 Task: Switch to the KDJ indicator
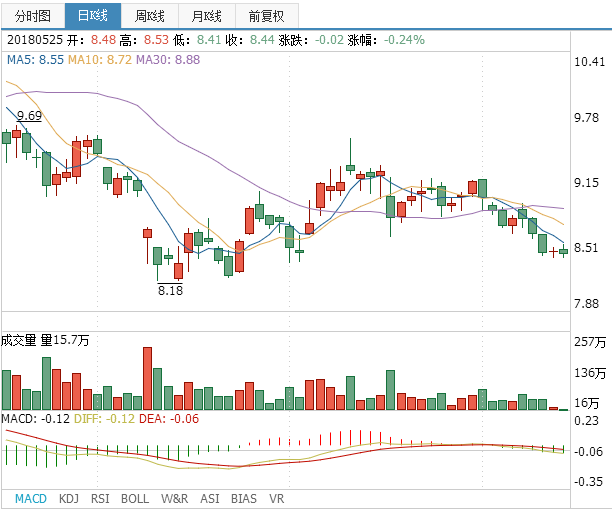69,499
